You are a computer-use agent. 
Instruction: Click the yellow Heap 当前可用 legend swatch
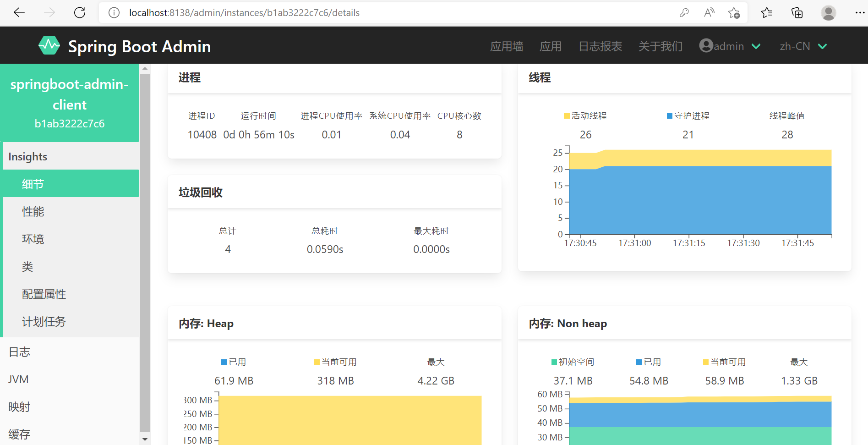[317, 362]
